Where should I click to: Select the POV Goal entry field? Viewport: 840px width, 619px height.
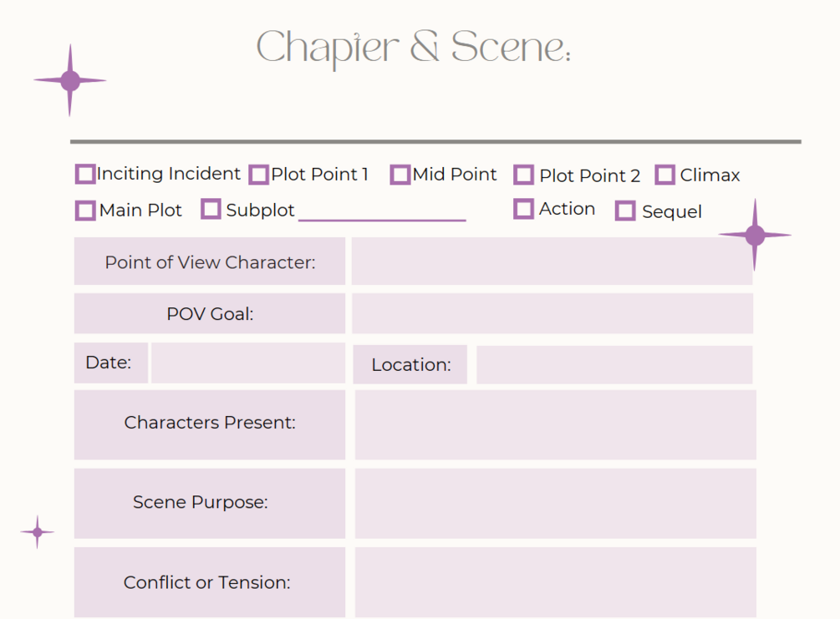click(x=552, y=313)
